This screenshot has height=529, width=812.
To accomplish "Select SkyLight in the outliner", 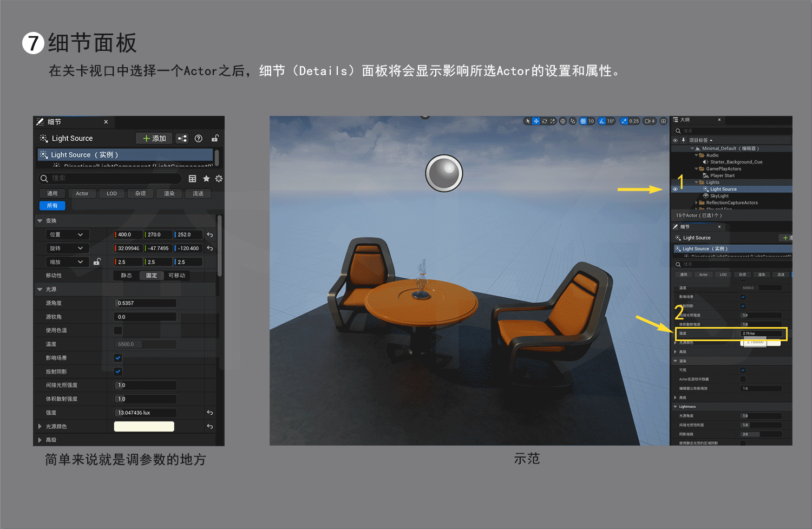I will [719, 196].
